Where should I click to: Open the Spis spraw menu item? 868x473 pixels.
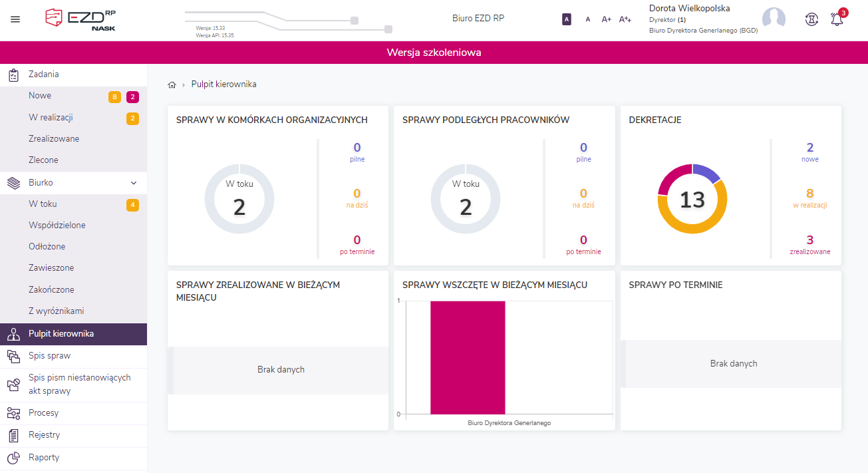click(x=49, y=356)
